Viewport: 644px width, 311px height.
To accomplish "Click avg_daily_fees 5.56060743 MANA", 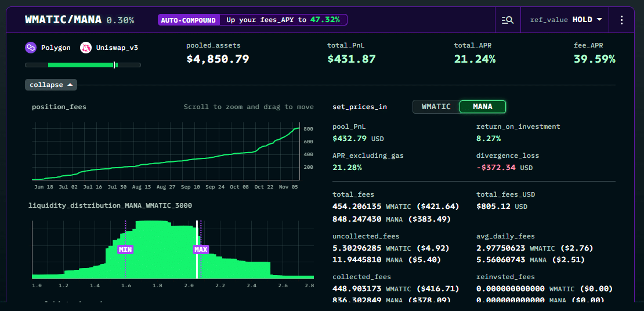I will 512,259.
